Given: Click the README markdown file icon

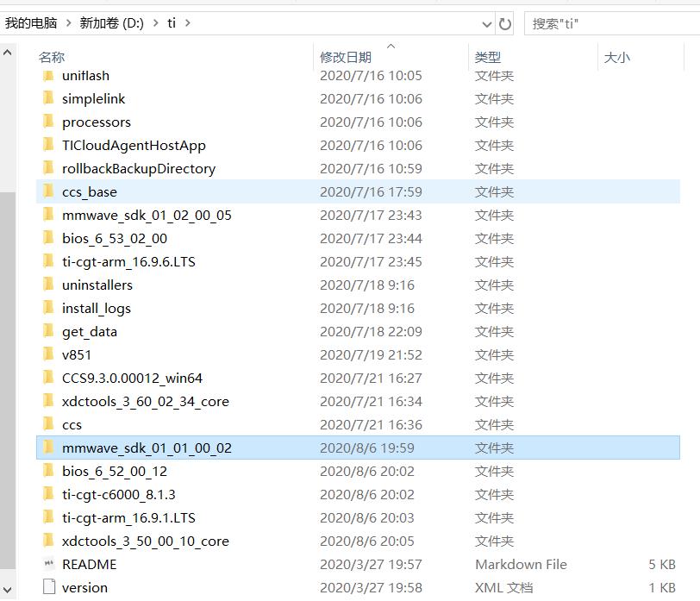Looking at the screenshot, I should (x=49, y=564).
